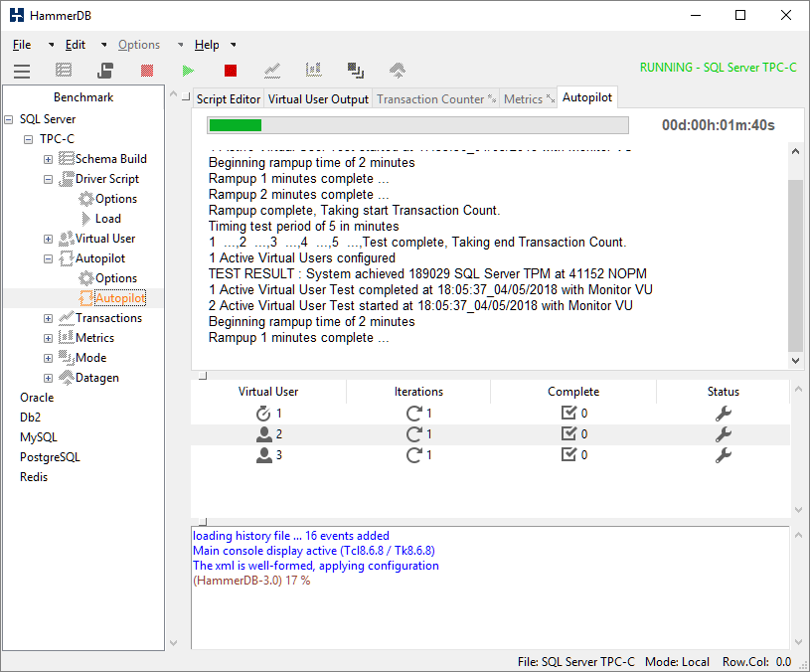Expand the Transactions tree node
810x672 pixels.
point(48,319)
